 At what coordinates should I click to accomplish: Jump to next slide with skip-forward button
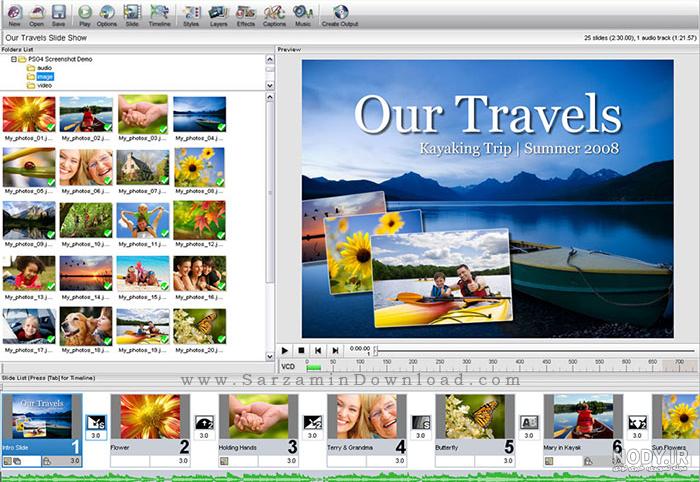coord(335,350)
